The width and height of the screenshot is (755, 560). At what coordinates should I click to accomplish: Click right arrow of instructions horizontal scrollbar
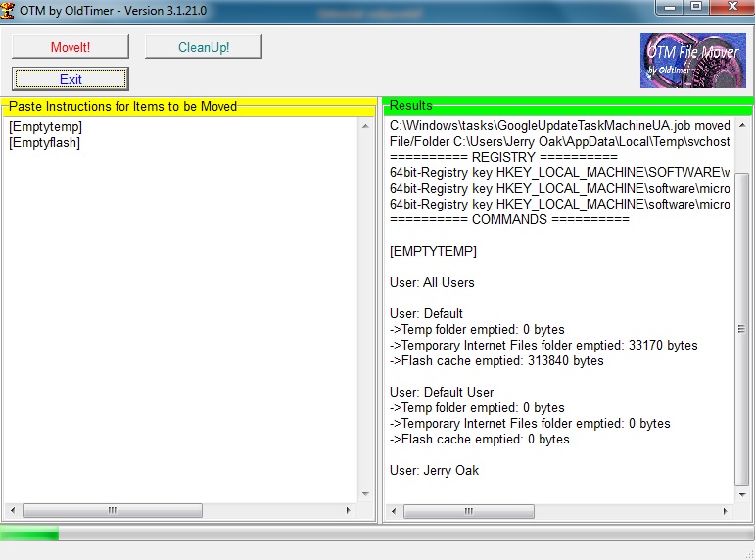[348, 511]
